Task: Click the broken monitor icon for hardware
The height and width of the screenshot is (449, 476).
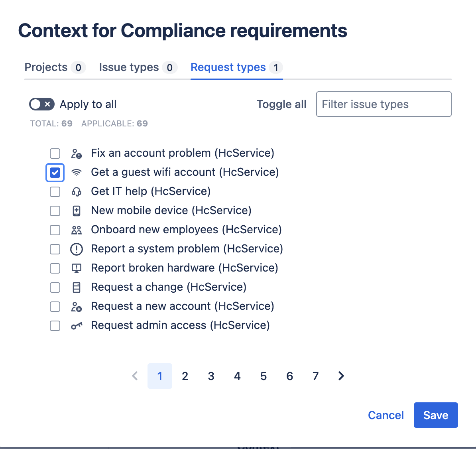Action: tap(76, 268)
